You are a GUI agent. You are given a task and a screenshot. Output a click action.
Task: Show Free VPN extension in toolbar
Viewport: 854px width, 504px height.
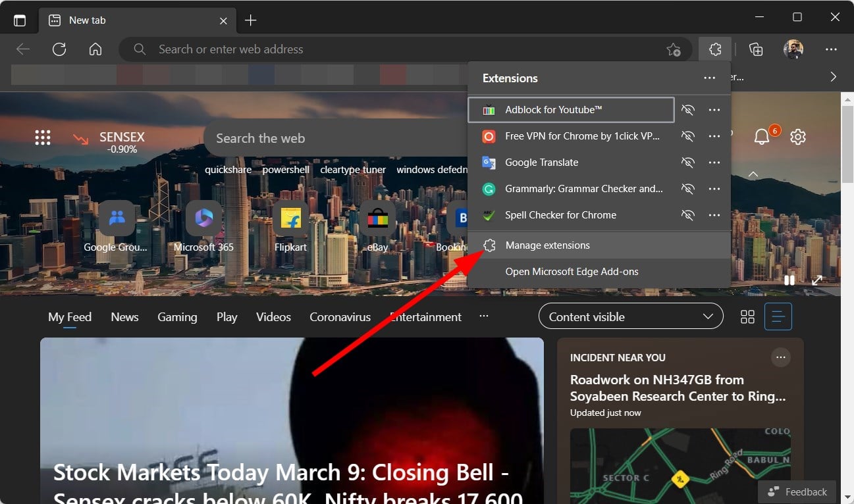coord(688,136)
